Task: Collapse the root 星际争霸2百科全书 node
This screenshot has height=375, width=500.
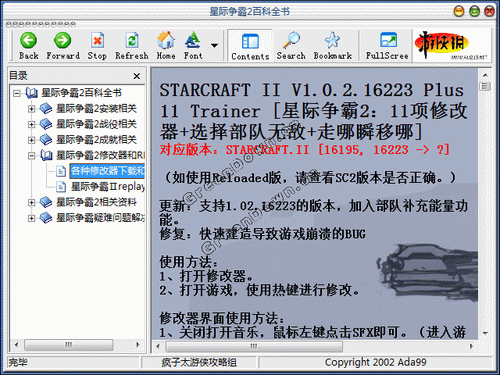Action: (x=17, y=93)
